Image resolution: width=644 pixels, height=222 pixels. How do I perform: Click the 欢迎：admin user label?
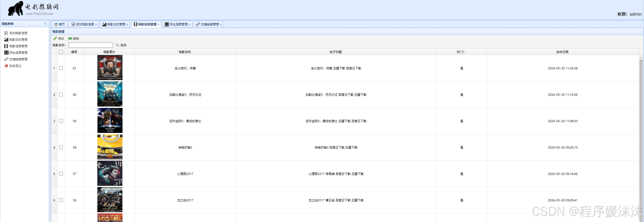tap(629, 14)
